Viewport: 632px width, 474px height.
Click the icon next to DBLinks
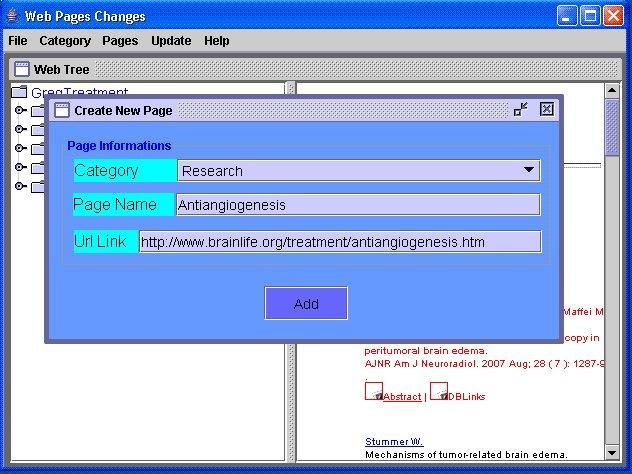click(x=439, y=391)
